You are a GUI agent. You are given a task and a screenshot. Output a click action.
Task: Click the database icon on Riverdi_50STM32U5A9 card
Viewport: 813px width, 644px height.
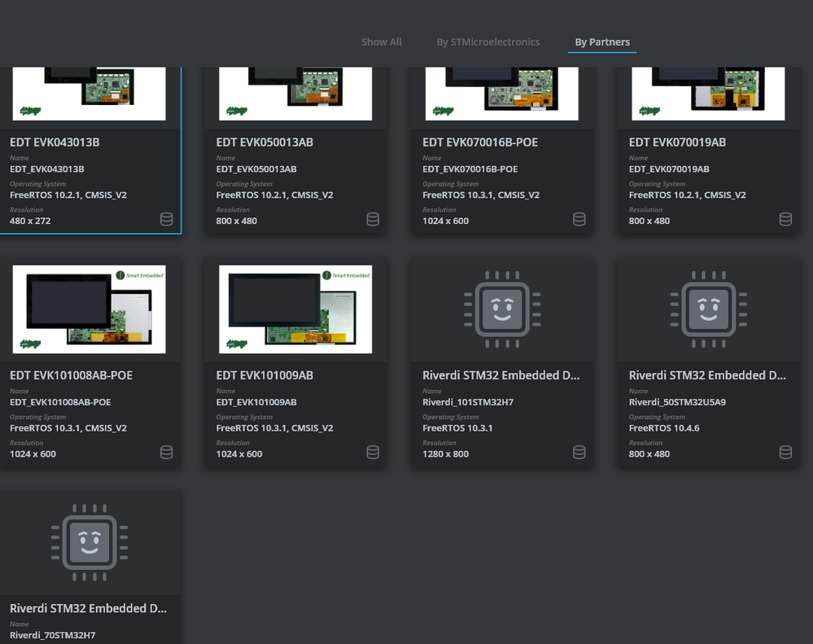(x=785, y=452)
